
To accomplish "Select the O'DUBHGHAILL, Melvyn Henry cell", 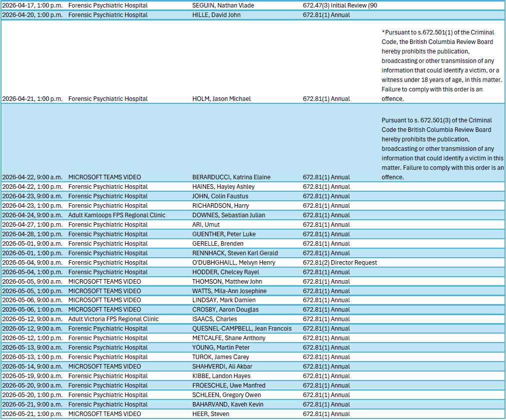I will (x=233, y=263).
